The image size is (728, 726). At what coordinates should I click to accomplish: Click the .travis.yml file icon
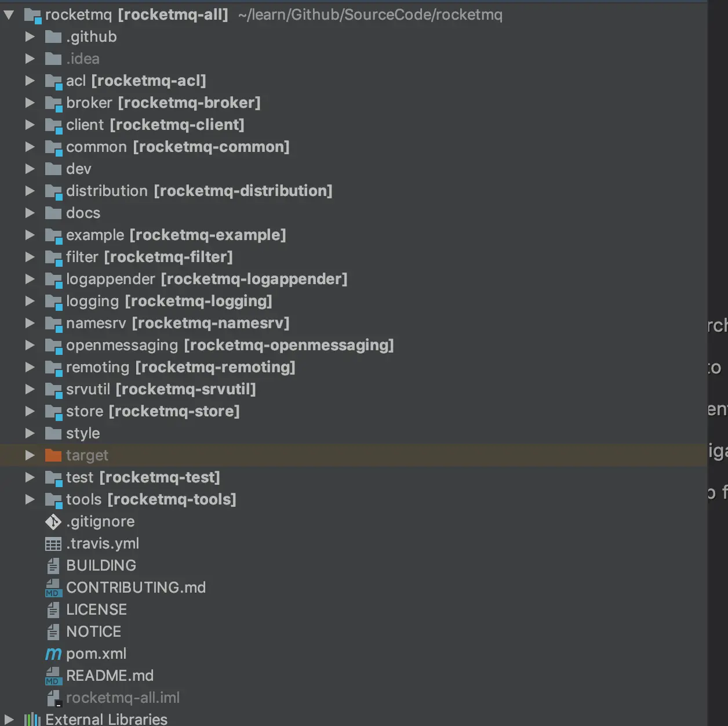click(x=53, y=544)
